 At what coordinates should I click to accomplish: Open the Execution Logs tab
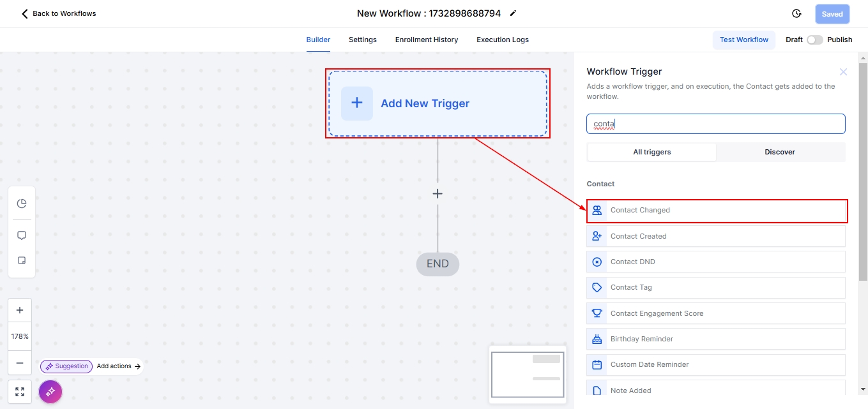(x=502, y=40)
